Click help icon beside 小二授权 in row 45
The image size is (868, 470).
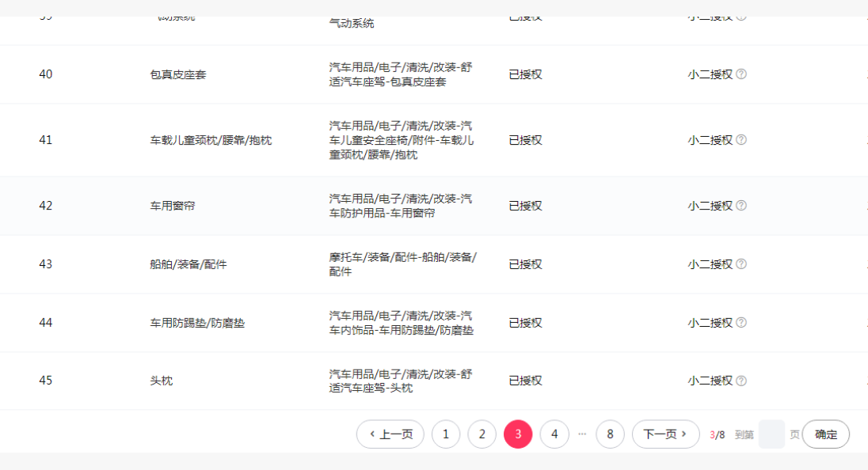click(741, 381)
